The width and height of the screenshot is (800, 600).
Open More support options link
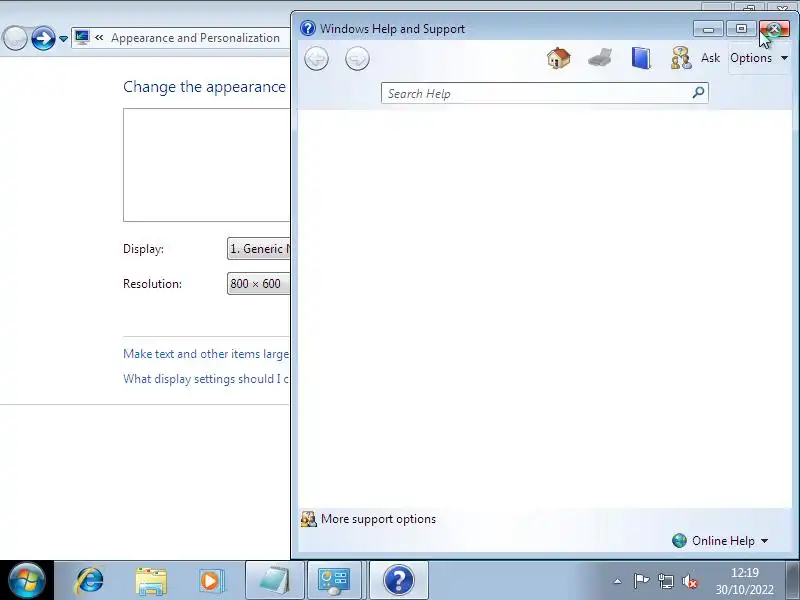[378, 519]
